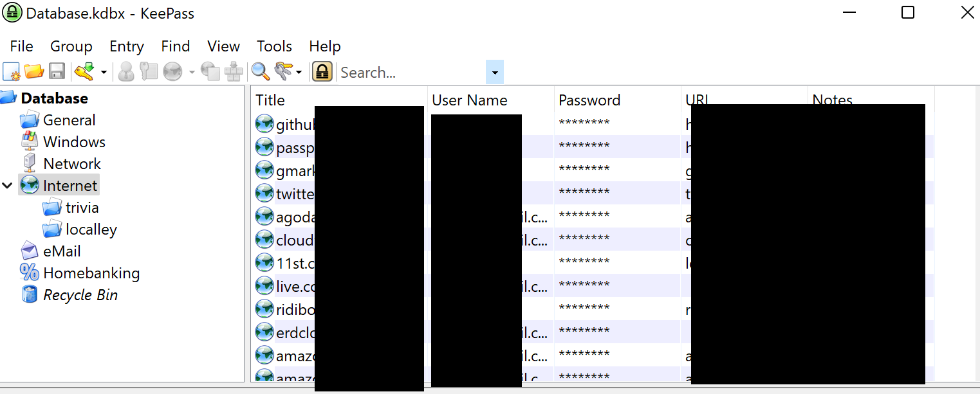This screenshot has width=980, height=394.
Task: Open the Tools menu
Action: 274,46
